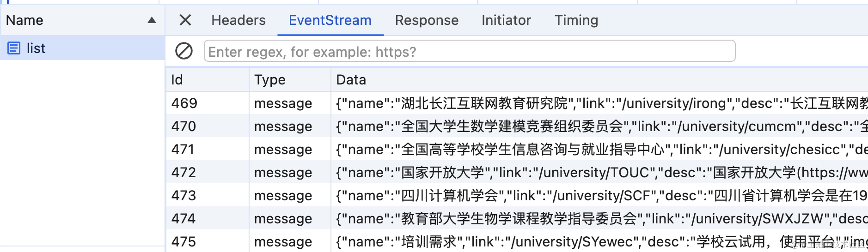Clear the EventStream messages

click(184, 51)
